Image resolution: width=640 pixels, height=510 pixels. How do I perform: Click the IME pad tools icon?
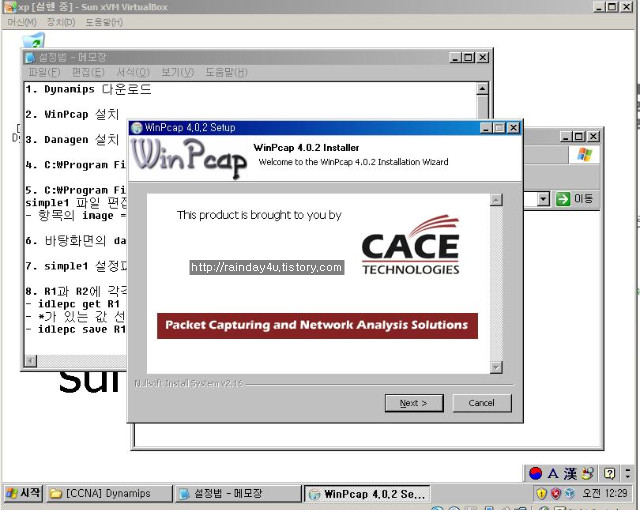click(x=587, y=474)
